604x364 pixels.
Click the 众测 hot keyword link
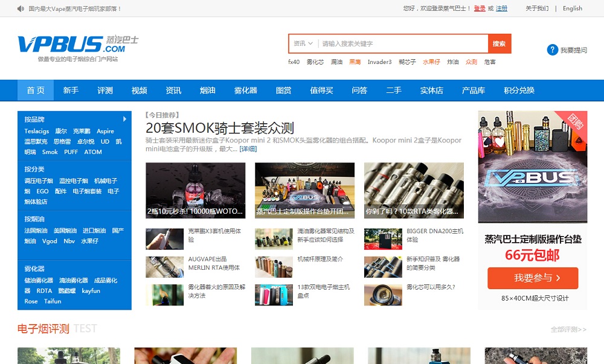point(472,62)
